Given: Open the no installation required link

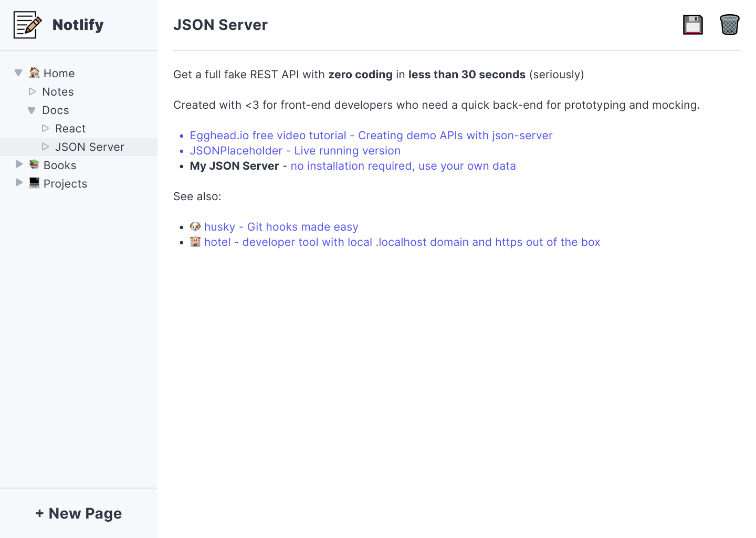Looking at the screenshot, I should click(x=403, y=165).
